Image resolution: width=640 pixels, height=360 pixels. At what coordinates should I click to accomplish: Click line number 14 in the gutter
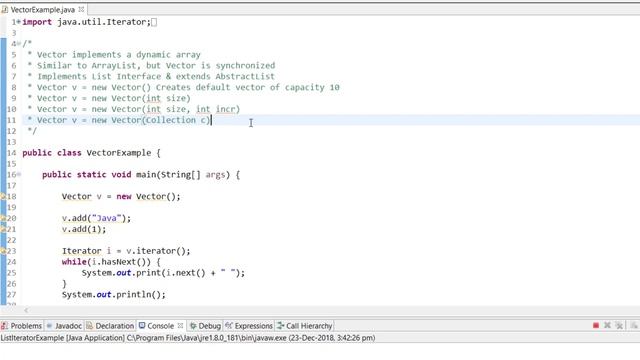click(11, 153)
